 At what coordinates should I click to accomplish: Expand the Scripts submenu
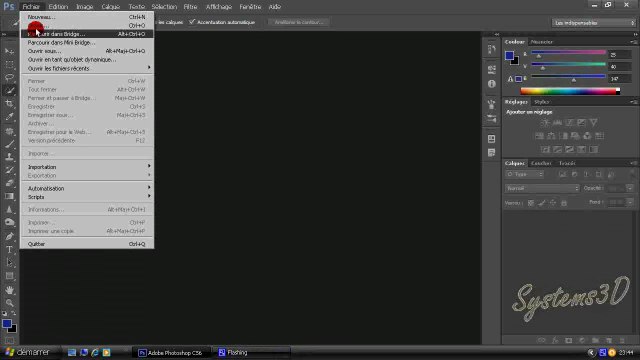pos(87,197)
